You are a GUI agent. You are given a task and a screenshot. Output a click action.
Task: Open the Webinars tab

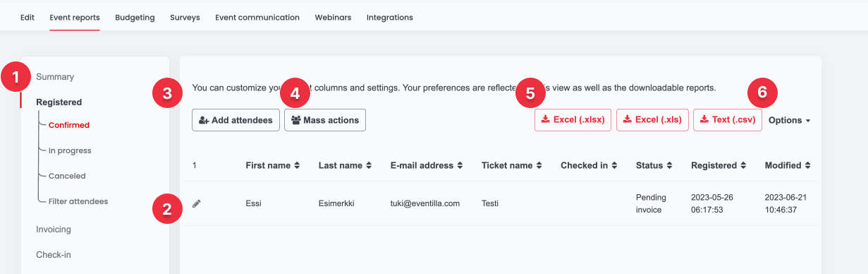[333, 17]
